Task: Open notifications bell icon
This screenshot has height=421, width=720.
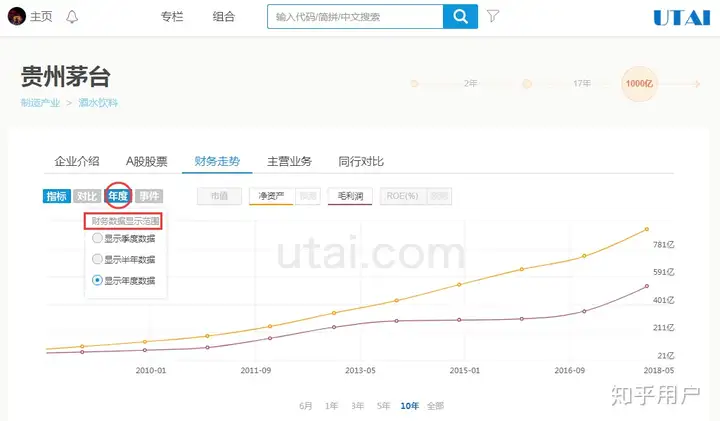Action: [72, 17]
